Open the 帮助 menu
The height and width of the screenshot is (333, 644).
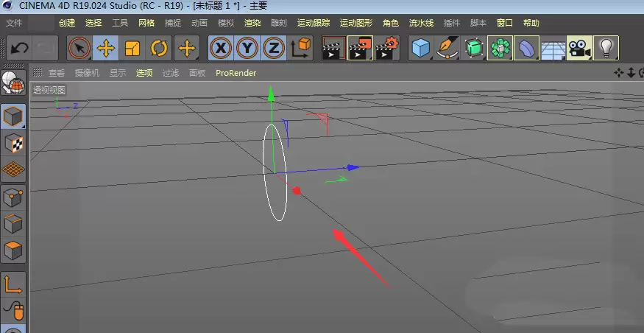tap(531, 23)
